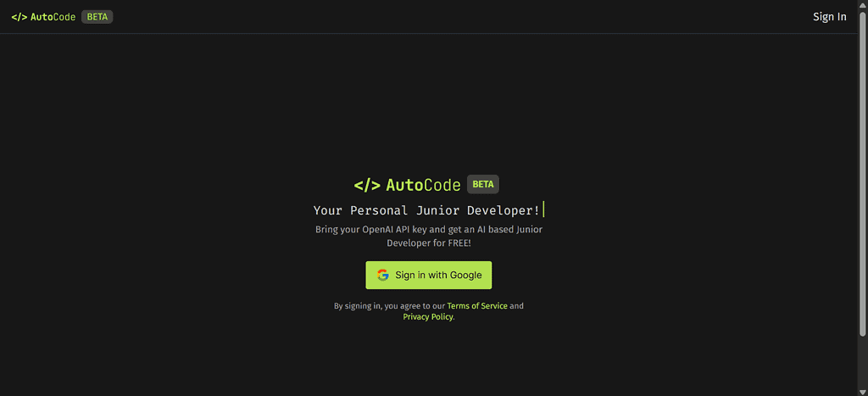
Task: Click the BETA badge in the header
Action: pyautogui.click(x=97, y=17)
